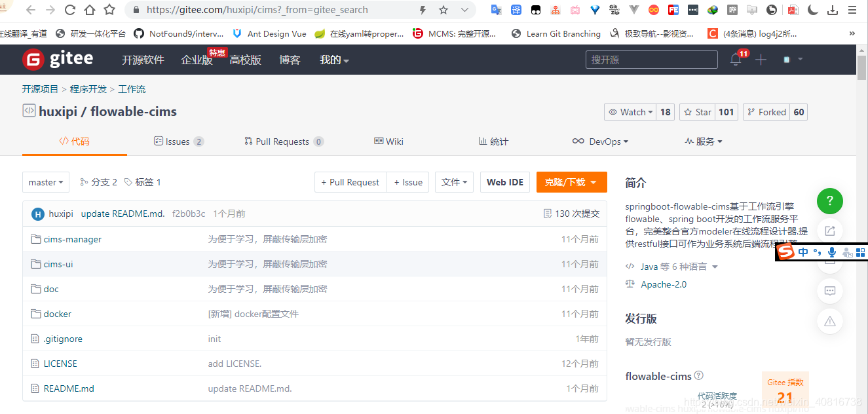Open 博客 in the top navigation
Image resolution: width=868 pixels, height=414 pixels.
[290, 60]
